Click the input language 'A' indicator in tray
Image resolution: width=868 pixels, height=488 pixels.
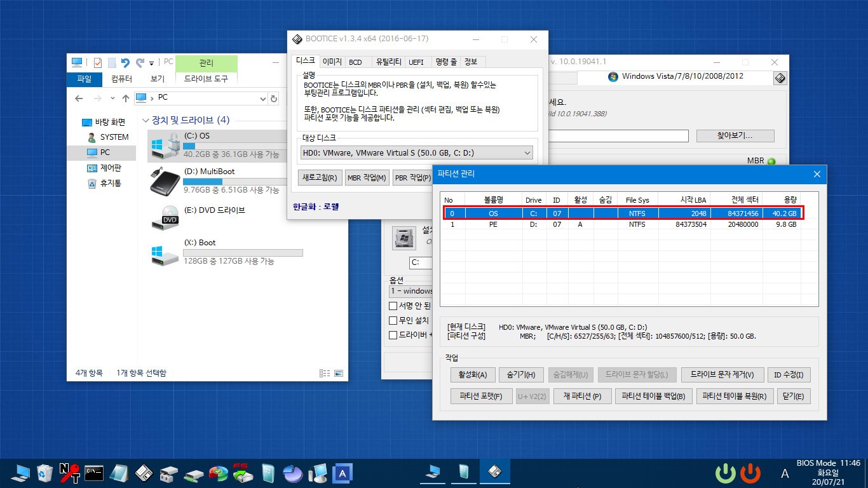(x=785, y=473)
